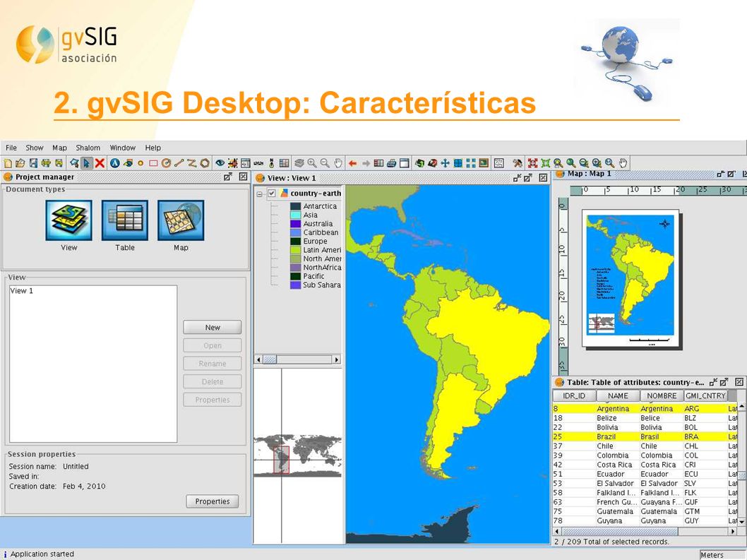747x560 pixels.
Task: Click the IDR_ID column header
Action: click(x=573, y=395)
